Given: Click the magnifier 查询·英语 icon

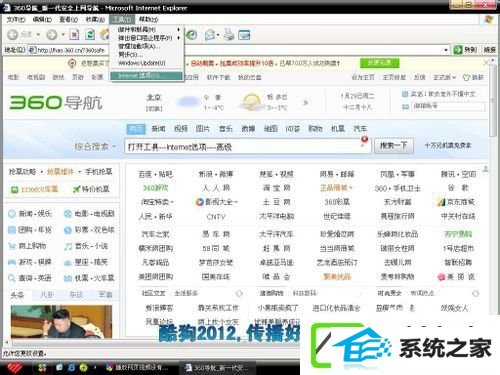Looking at the screenshot, I should (x=12, y=278).
